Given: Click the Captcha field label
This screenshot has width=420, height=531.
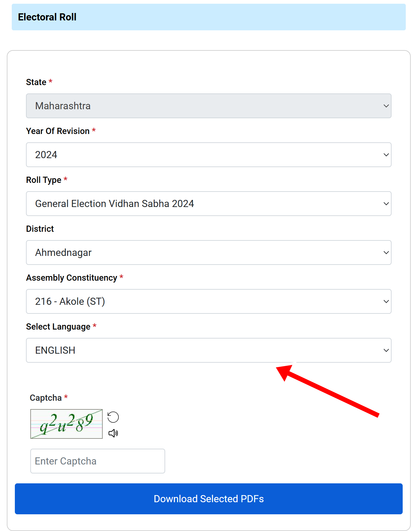Looking at the screenshot, I should 46,398.
